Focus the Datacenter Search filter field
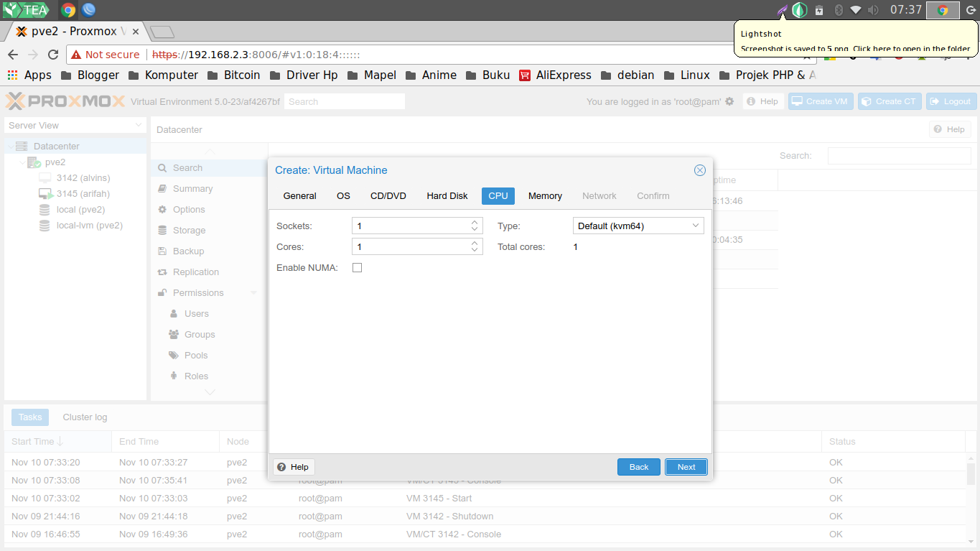 899,155
